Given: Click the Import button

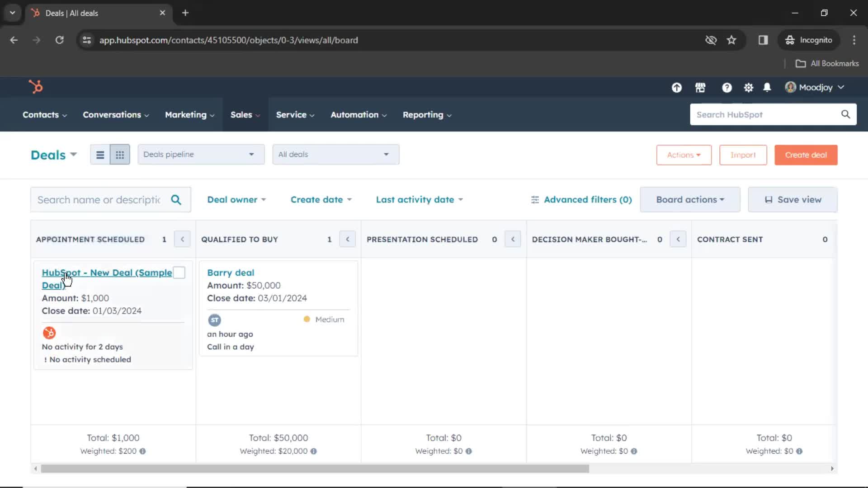Looking at the screenshot, I should click(x=743, y=155).
